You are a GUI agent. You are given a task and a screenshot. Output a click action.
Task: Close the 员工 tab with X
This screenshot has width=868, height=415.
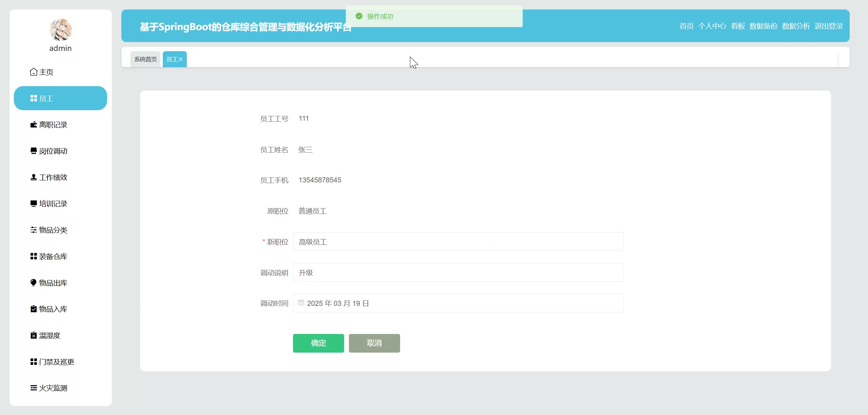181,59
